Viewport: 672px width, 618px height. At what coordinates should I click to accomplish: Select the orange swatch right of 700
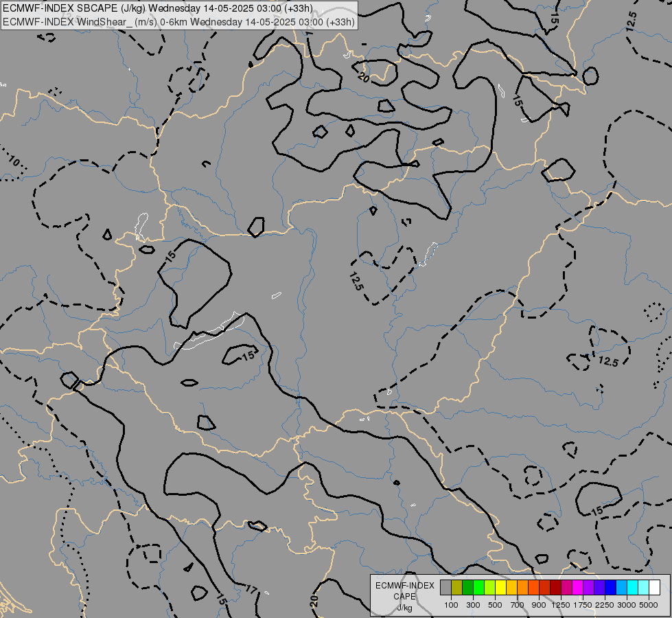[523, 587]
